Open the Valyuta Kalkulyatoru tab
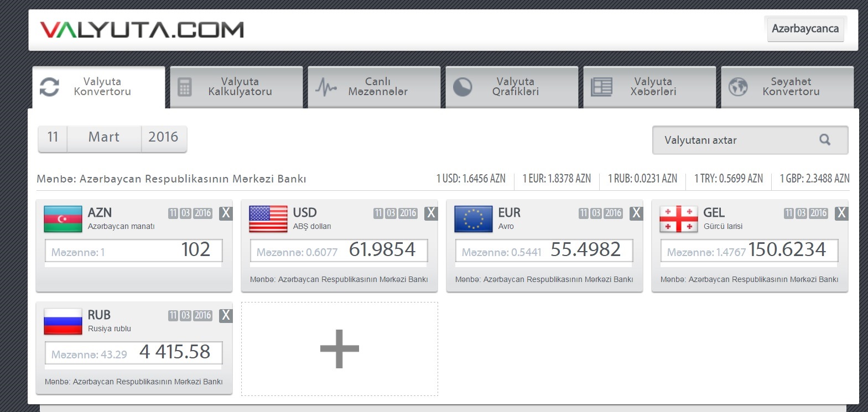 pos(236,87)
